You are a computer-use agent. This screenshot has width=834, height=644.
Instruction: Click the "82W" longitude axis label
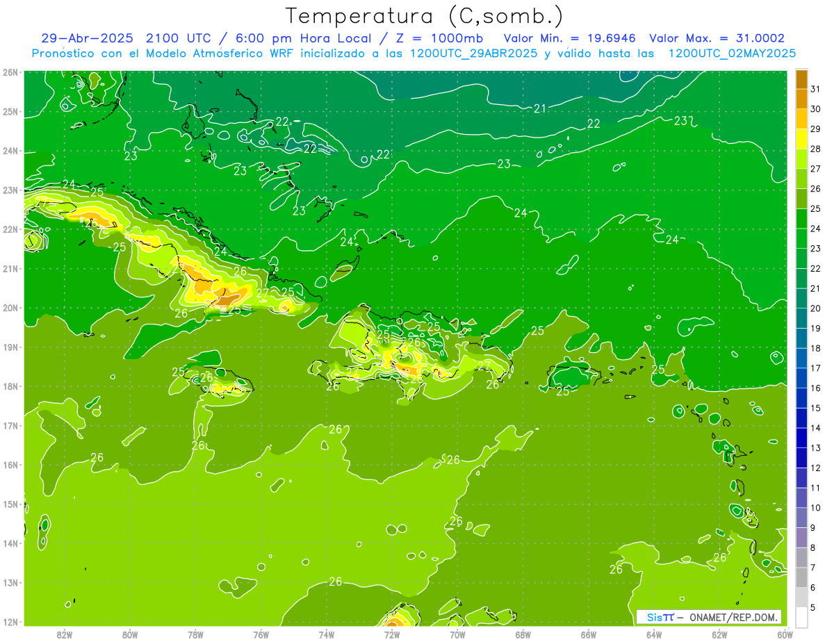coord(65,634)
